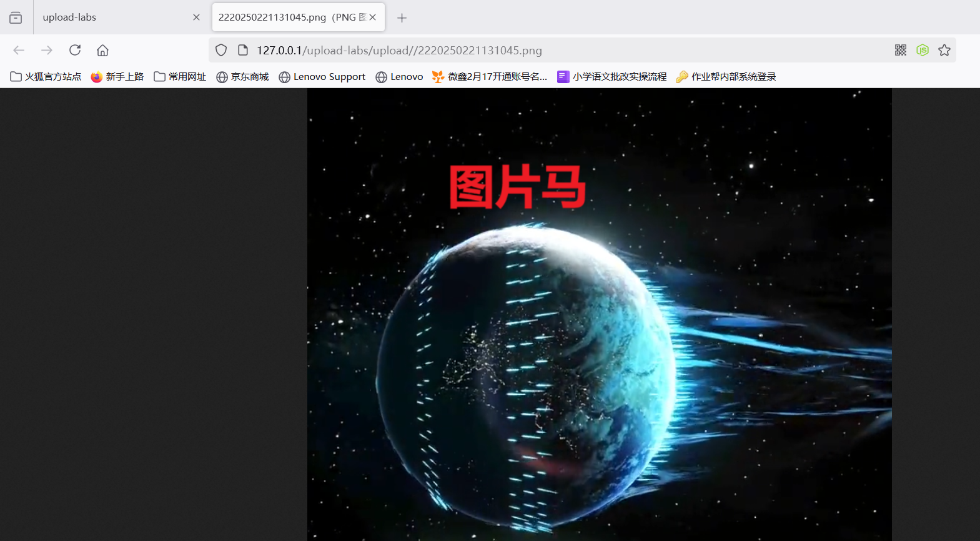Viewport: 980px width, 541px height.
Task: Open the Lenovo bookmark
Action: click(x=399, y=77)
